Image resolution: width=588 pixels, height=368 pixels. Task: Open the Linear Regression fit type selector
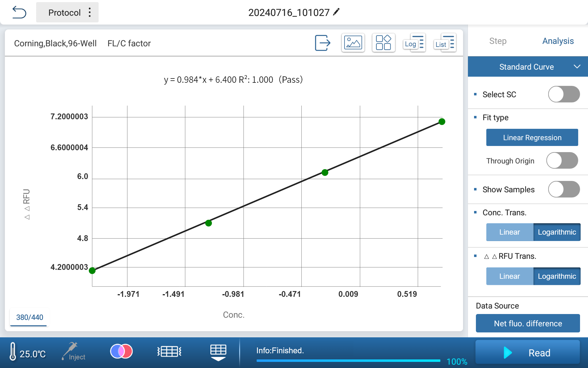[x=532, y=137]
